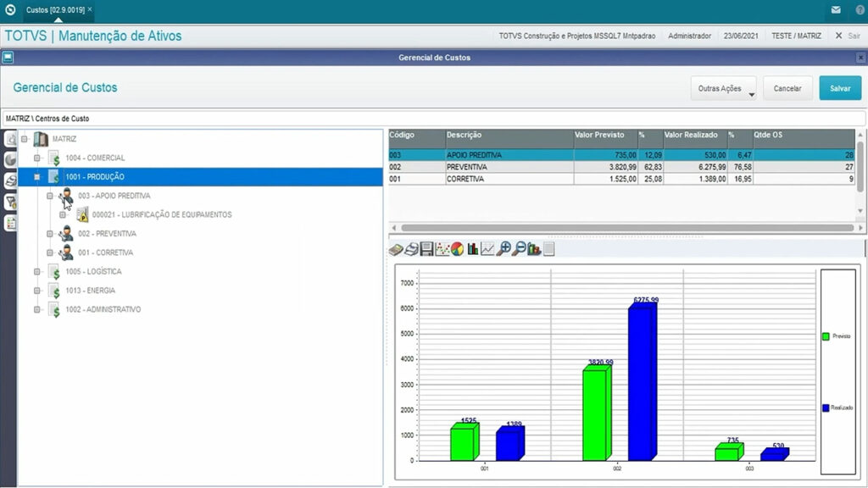Select the PREVENTIVA row in the table
Viewport: 868px width, 488px height.
(621, 167)
